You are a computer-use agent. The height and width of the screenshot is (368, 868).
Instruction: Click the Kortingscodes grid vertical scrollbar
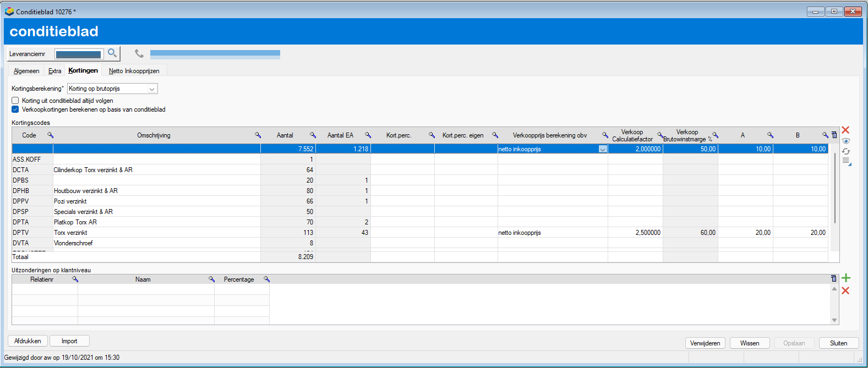click(835, 189)
